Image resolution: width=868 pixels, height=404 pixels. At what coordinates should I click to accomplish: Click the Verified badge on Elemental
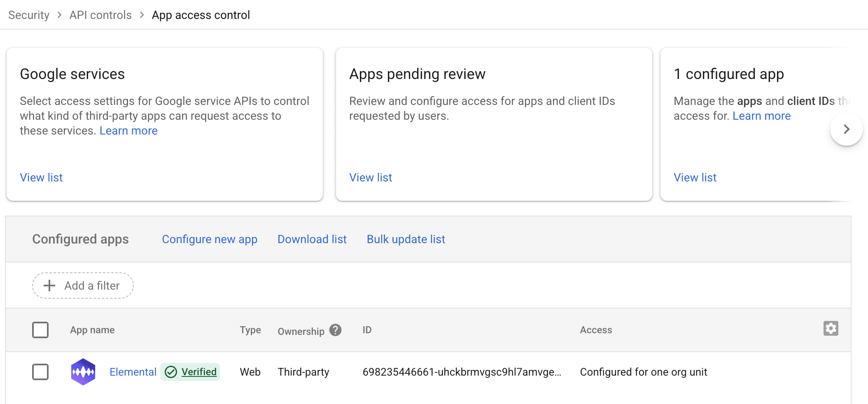(x=190, y=372)
